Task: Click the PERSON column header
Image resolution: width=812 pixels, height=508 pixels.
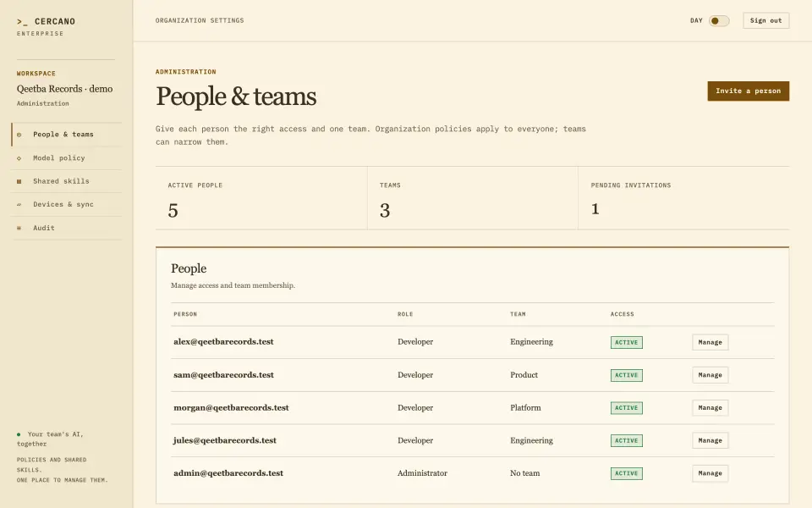Action: [x=185, y=314]
